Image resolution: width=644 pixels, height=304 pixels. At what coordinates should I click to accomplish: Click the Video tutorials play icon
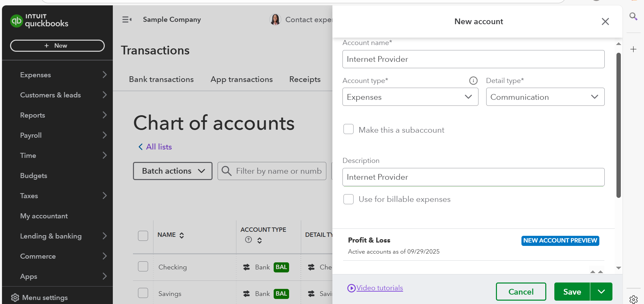coord(351,288)
